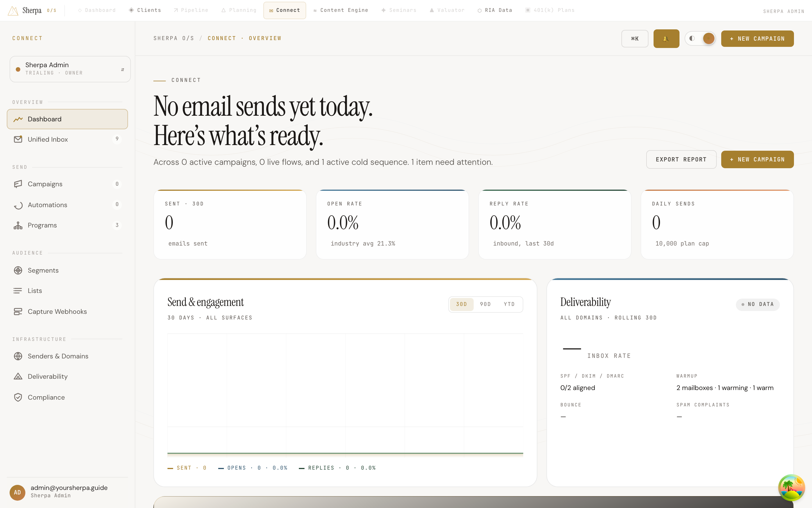
Task: Expand the Sherpa Admin workspace switcher
Action: click(70, 69)
